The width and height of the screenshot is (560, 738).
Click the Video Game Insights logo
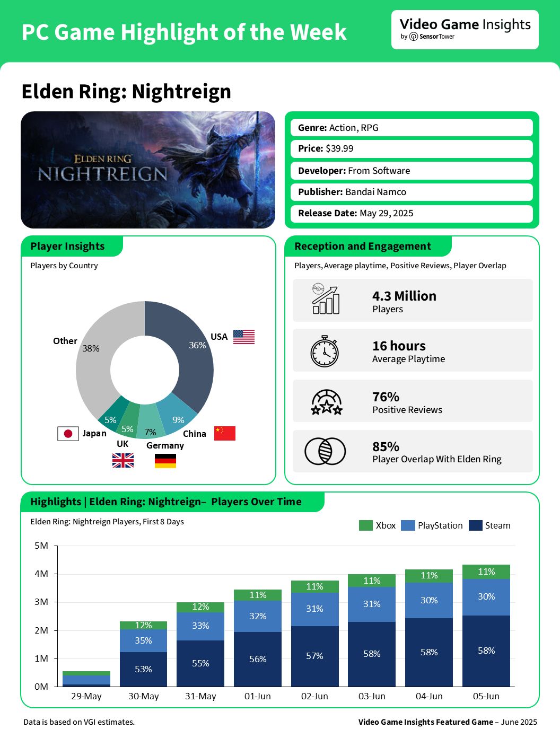[x=465, y=30]
